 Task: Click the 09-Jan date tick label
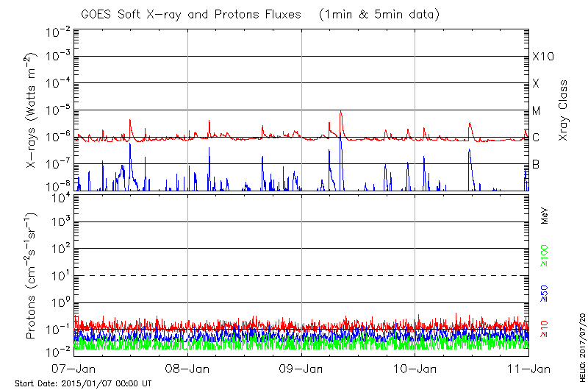click(x=301, y=369)
